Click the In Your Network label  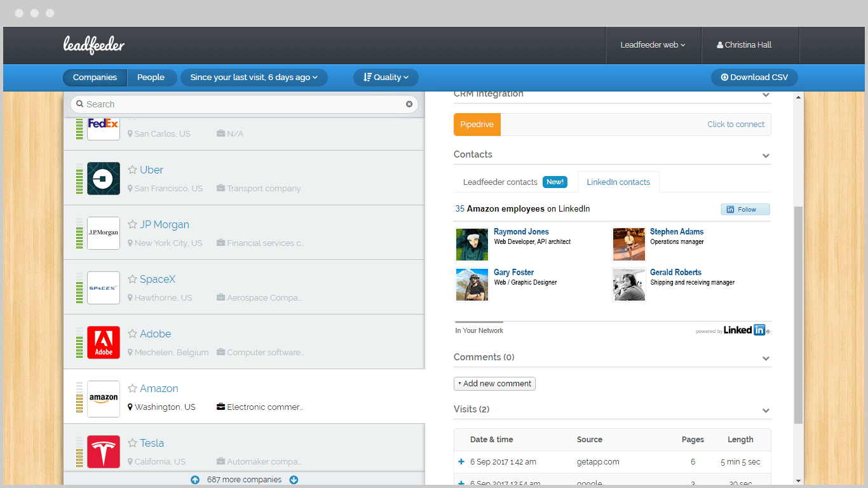click(x=479, y=330)
